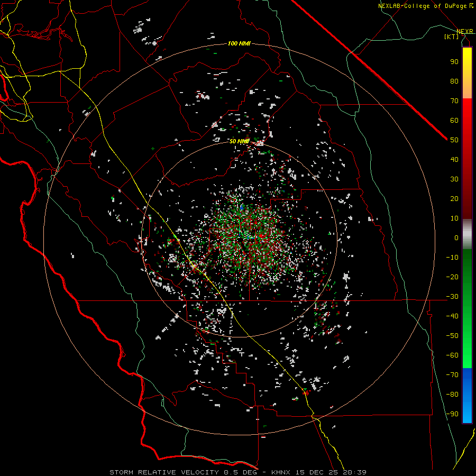
Task: Click the -80 value on velocity scale
Action: [x=452, y=395]
